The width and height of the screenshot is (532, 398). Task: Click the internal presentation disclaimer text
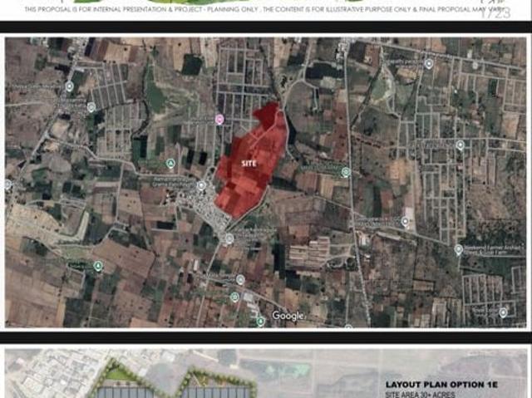click(264, 9)
